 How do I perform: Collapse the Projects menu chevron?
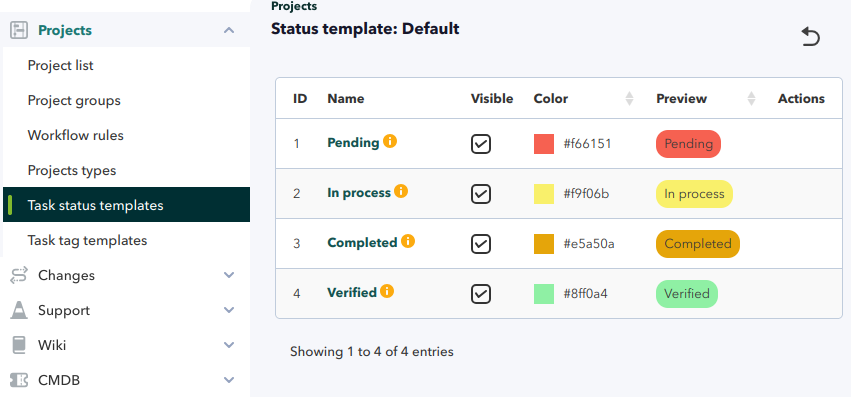[229, 30]
